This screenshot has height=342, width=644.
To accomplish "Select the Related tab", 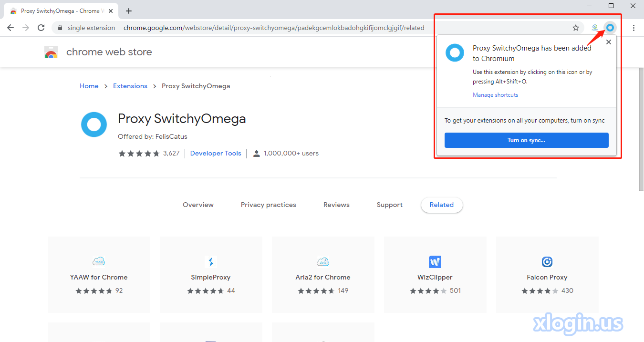I will (x=442, y=205).
